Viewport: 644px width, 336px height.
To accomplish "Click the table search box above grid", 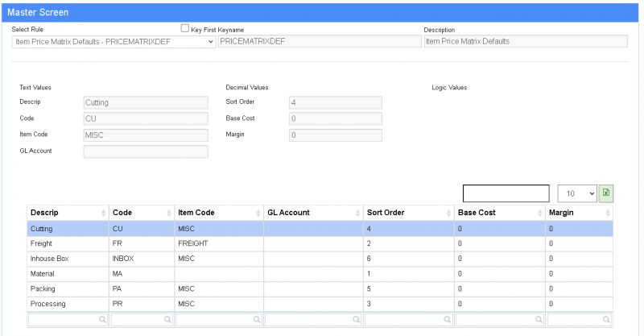I will click(x=506, y=193).
